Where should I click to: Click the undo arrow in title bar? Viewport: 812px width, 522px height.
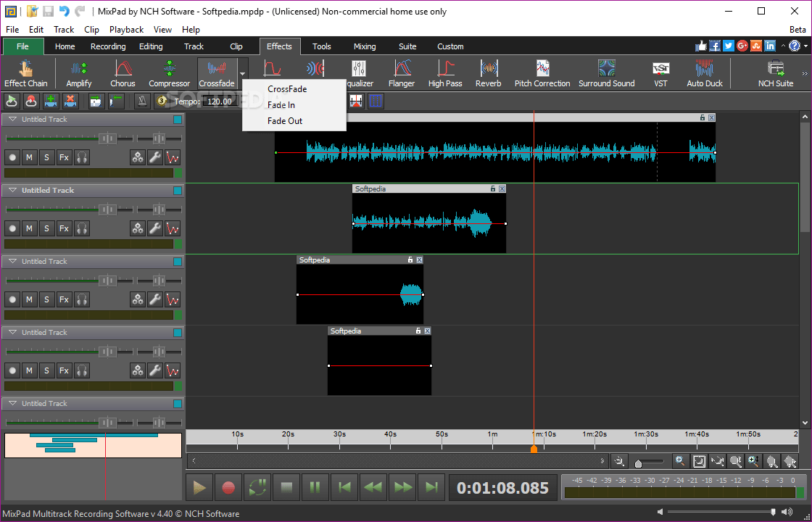64,11
